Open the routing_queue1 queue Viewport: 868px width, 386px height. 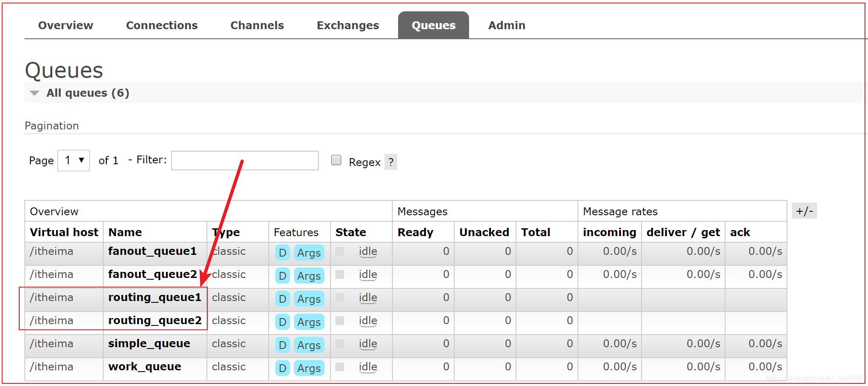click(x=155, y=298)
